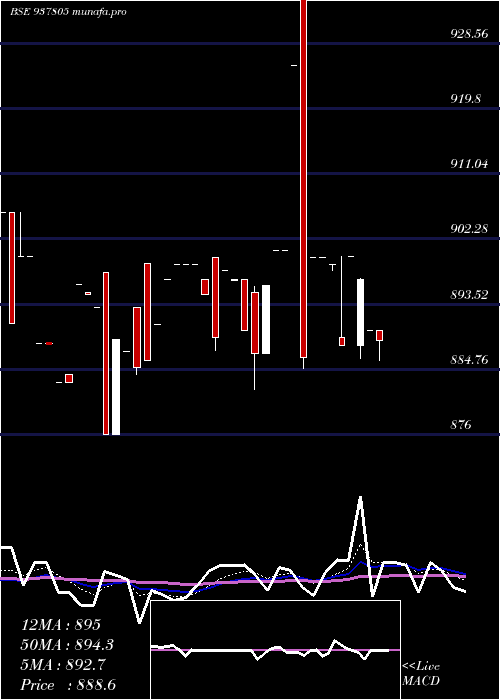
Task: Click the 893.52 price level label
Action: (469, 295)
